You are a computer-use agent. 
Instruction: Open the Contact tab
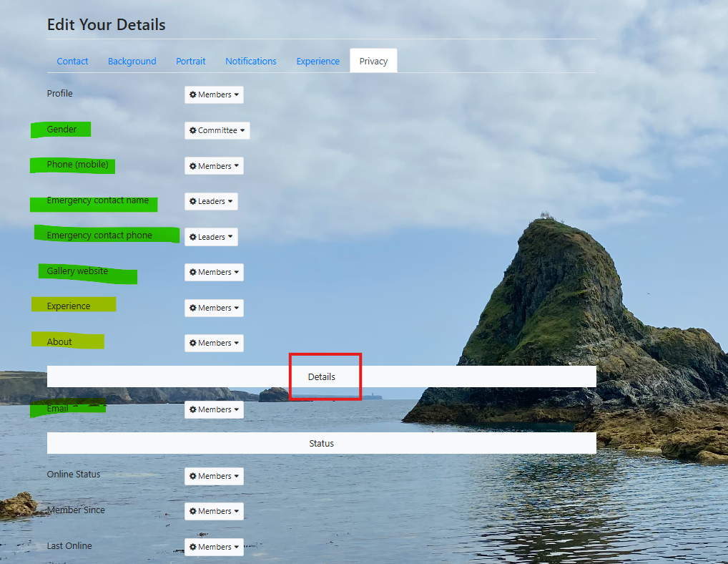click(x=72, y=61)
